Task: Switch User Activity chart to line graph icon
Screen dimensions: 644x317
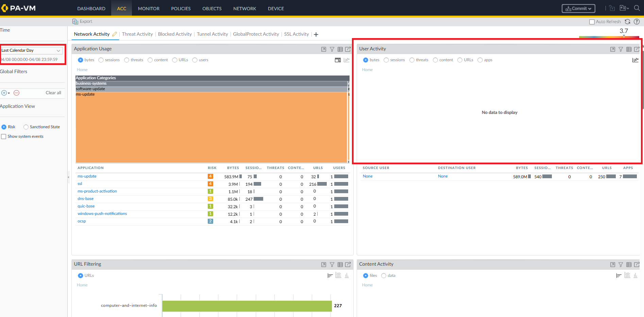Action: (x=635, y=60)
